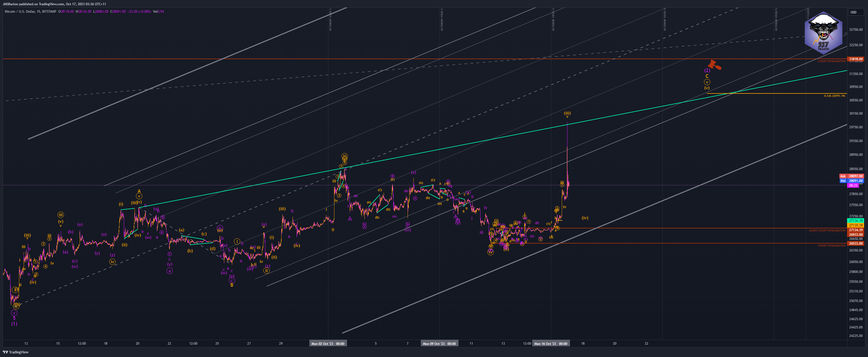
Task: Click the 26050.00 price axis tick
Action: [x=856, y=262]
